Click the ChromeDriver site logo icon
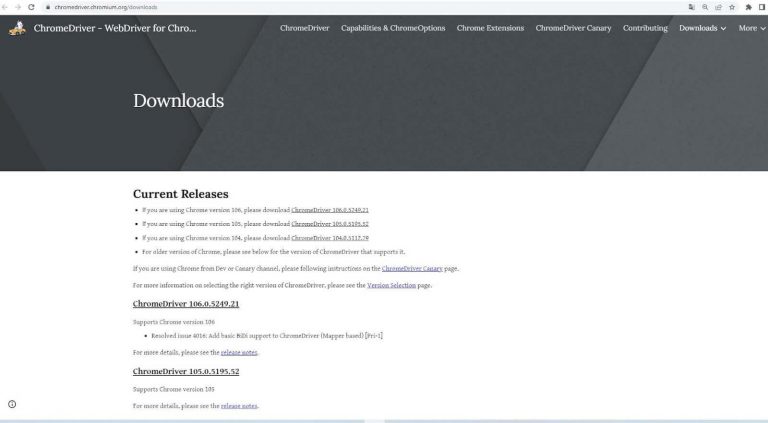Image resolution: width=768 pixels, height=423 pixels. tap(17, 28)
